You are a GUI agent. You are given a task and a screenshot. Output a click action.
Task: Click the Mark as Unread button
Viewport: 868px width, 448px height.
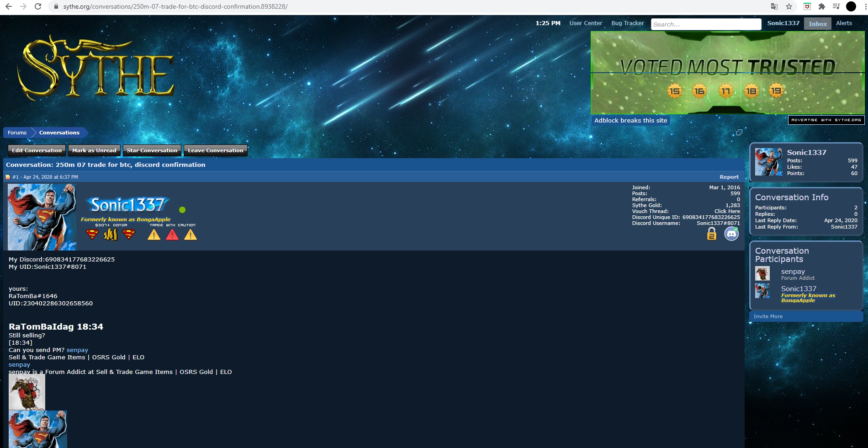tap(94, 150)
